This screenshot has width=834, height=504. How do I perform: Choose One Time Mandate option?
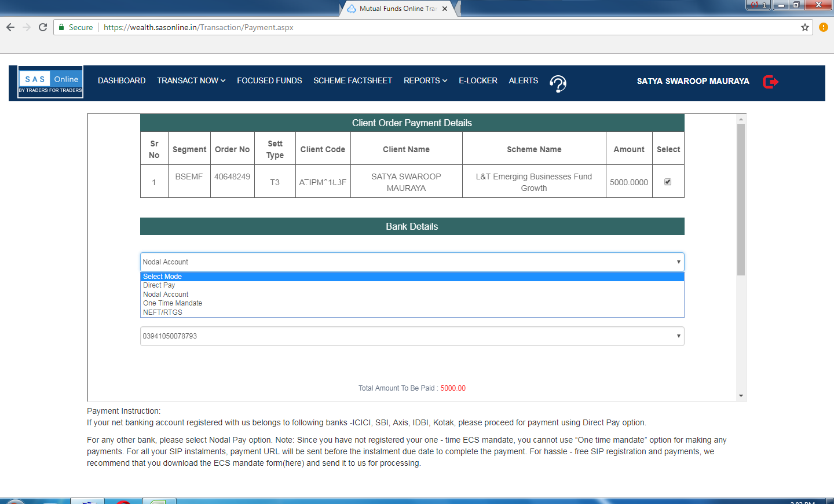412,303
